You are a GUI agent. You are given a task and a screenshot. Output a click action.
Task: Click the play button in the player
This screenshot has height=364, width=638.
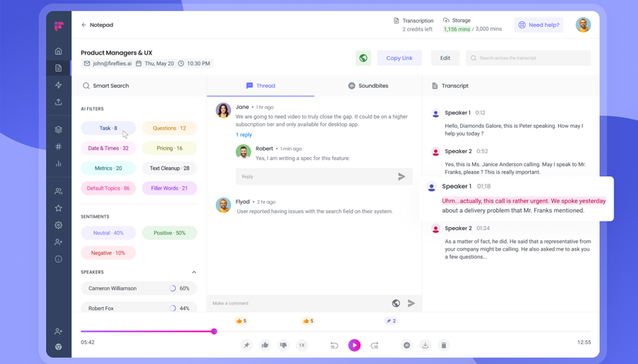click(354, 346)
